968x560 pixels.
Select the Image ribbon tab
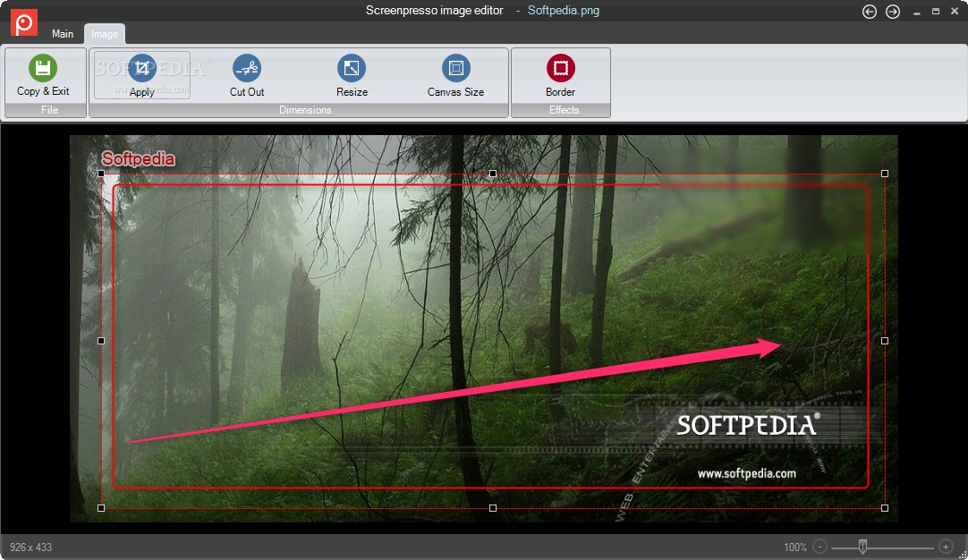(105, 34)
